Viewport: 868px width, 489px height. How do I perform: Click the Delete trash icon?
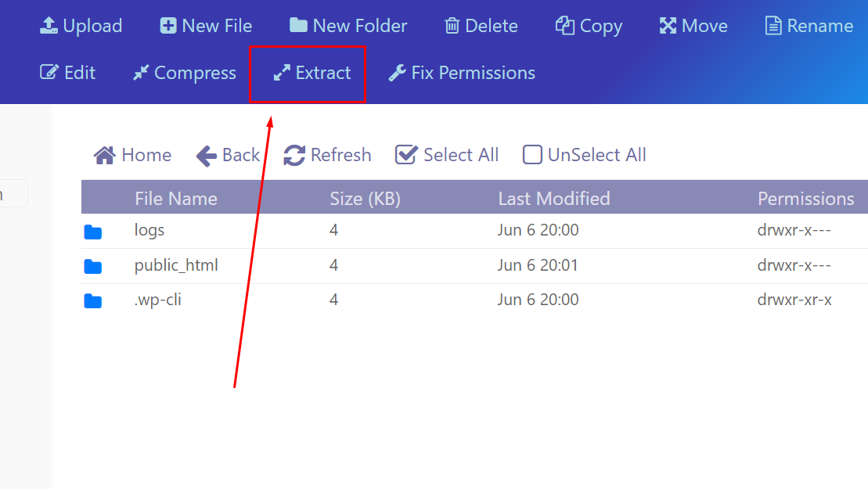click(x=452, y=26)
